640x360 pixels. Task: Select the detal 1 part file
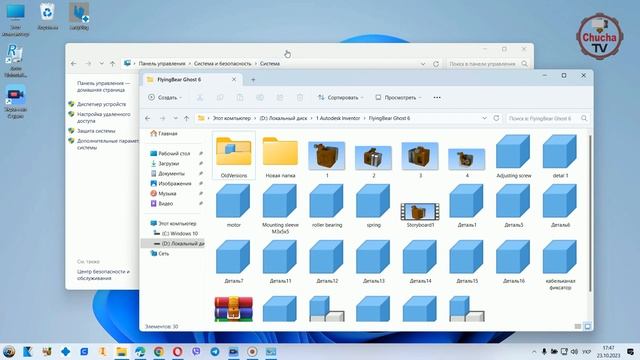click(x=560, y=156)
